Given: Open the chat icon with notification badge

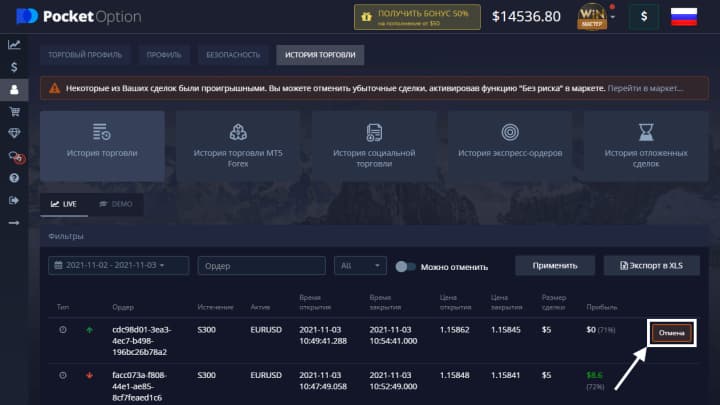Looking at the screenshot, I should (14, 156).
